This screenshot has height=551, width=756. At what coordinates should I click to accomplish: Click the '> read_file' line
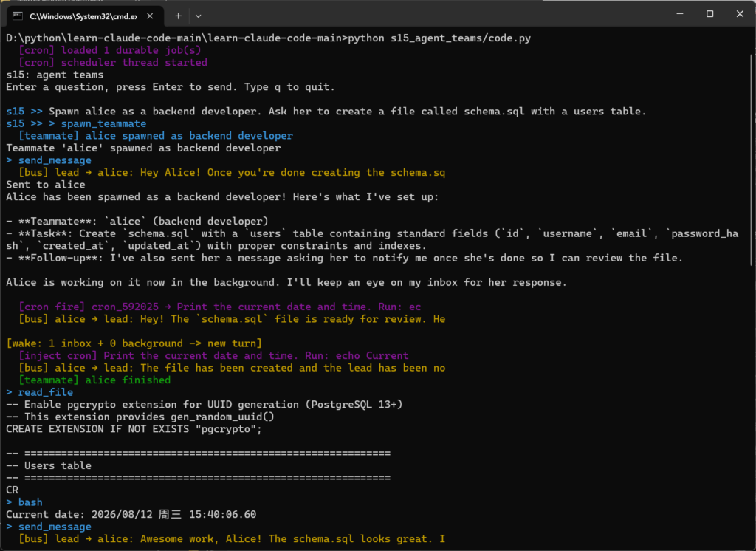tap(40, 392)
